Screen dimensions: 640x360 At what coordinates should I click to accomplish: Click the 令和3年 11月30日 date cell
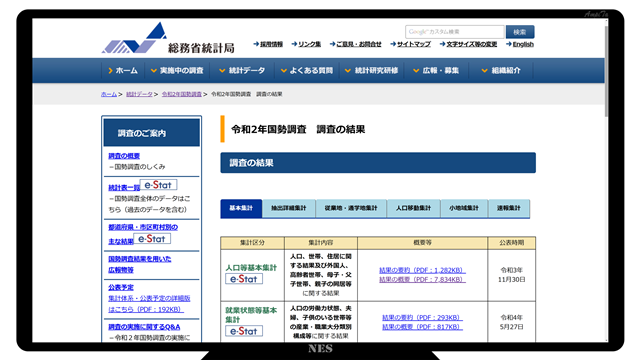click(x=511, y=275)
